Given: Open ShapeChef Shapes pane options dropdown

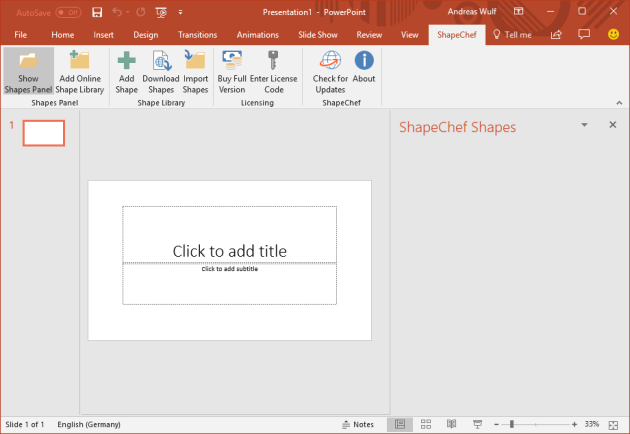Looking at the screenshot, I should (x=584, y=125).
